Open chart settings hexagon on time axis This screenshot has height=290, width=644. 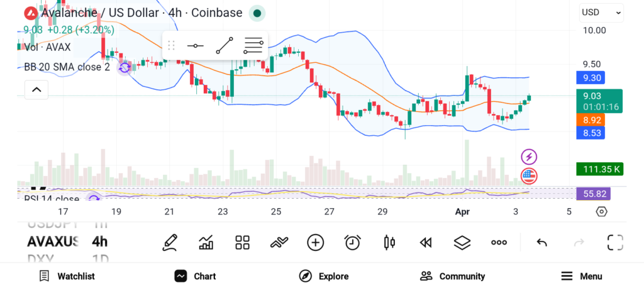tap(601, 211)
